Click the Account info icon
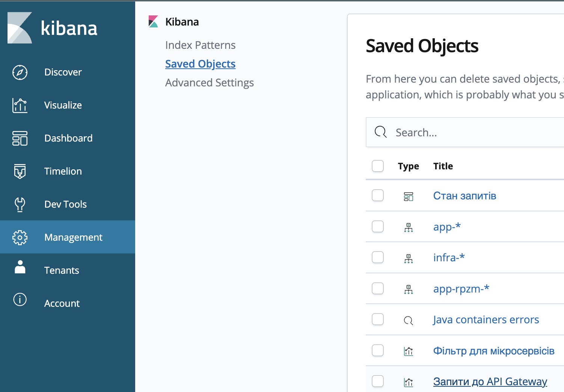This screenshot has width=564, height=392. (20, 300)
